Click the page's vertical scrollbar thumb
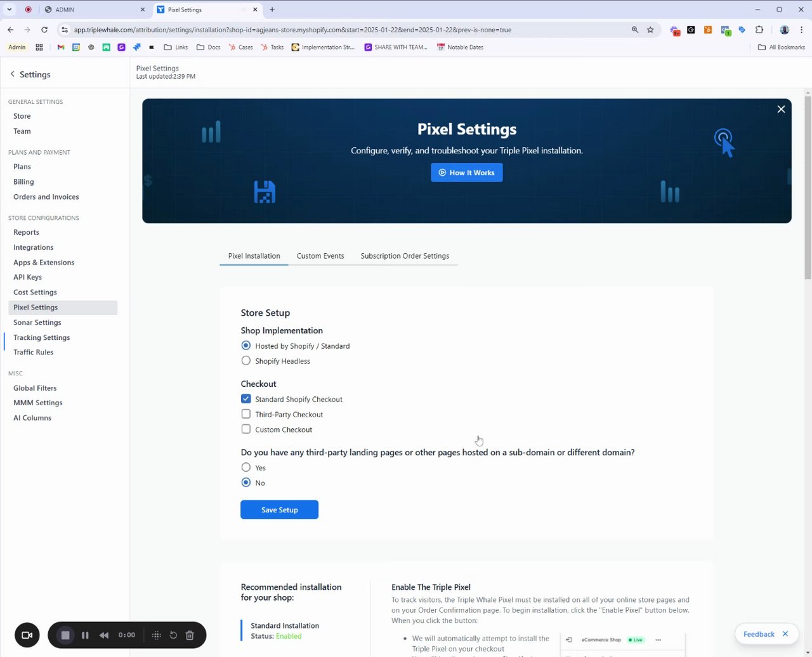Viewport: 812px width, 657px height. [x=808, y=187]
